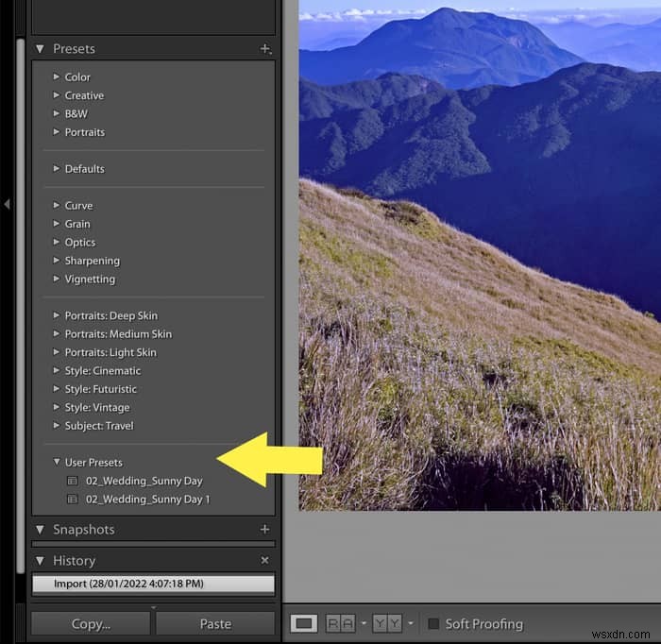Image resolution: width=661 pixels, height=644 pixels.
Task: Expand the Portraits preset group
Action: point(56,132)
